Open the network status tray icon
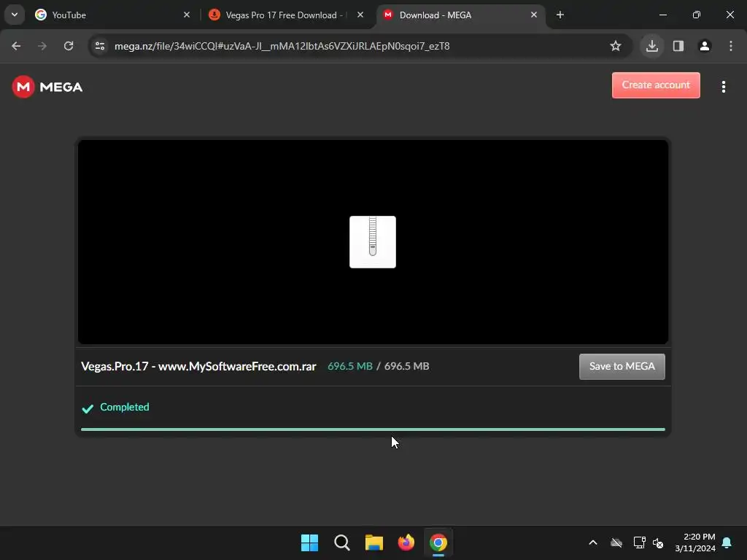The width and height of the screenshot is (747, 560). point(639,542)
